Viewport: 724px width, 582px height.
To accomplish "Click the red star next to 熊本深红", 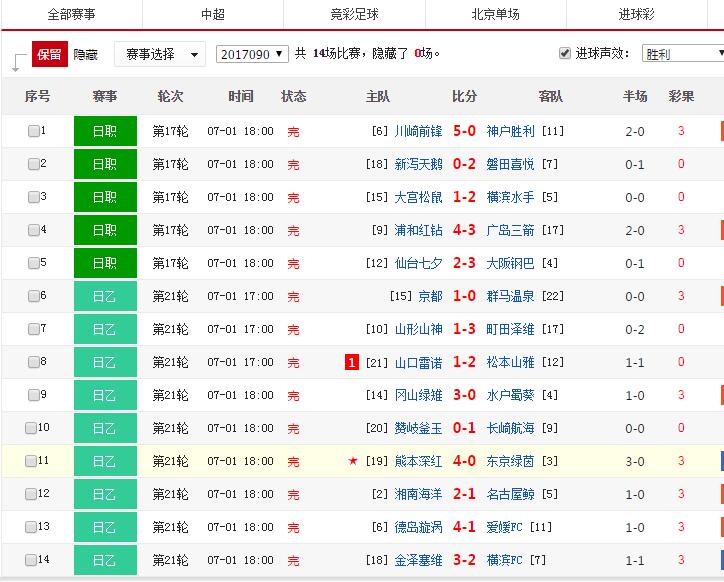I will coord(352,461).
